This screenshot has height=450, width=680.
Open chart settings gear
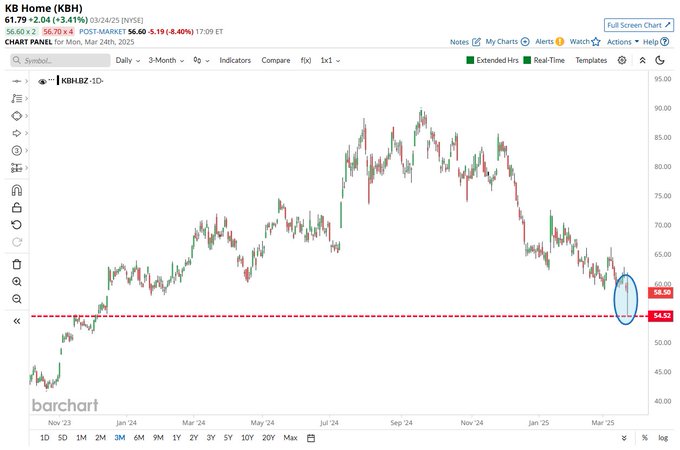622,60
